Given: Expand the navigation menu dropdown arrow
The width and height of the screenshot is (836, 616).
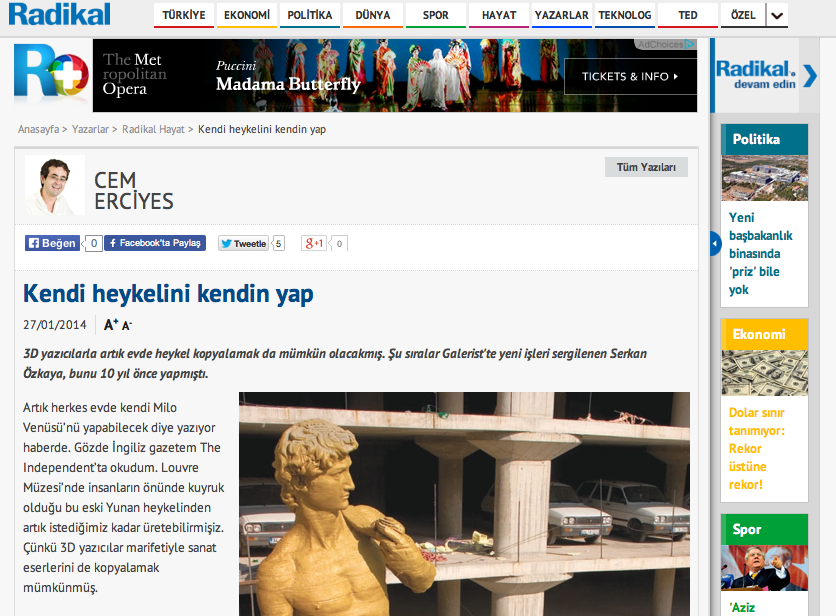Looking at the screenshot, I should [x=777, y=15].
